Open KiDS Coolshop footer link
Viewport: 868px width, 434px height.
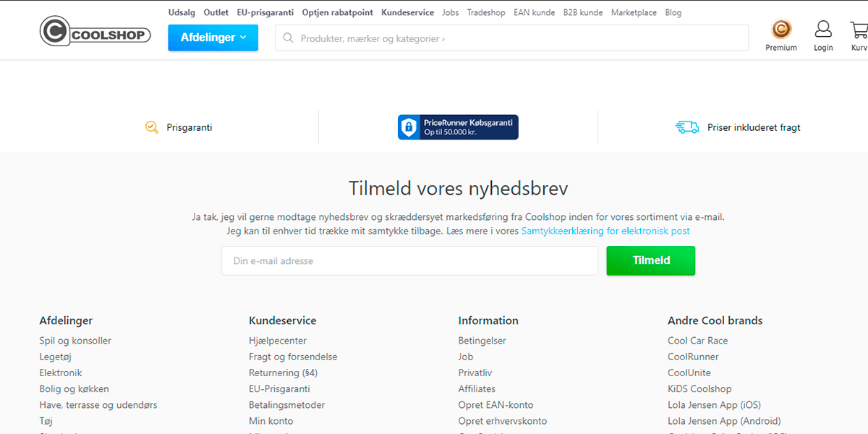tap(699, 389)
